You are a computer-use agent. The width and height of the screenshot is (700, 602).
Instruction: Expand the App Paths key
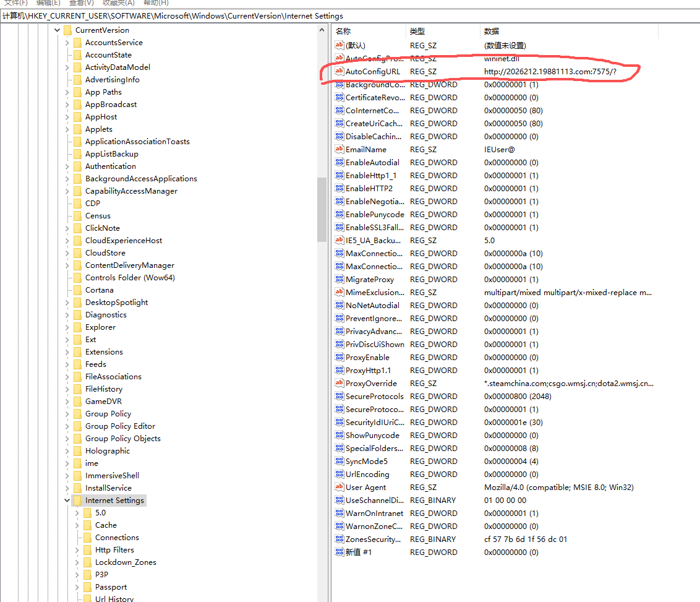point(67,92)
